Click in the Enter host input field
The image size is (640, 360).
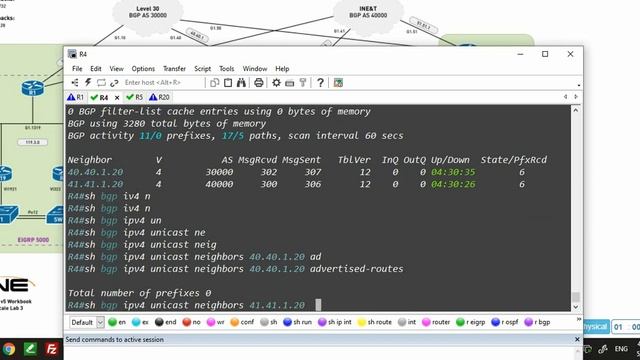click(163, 82)
